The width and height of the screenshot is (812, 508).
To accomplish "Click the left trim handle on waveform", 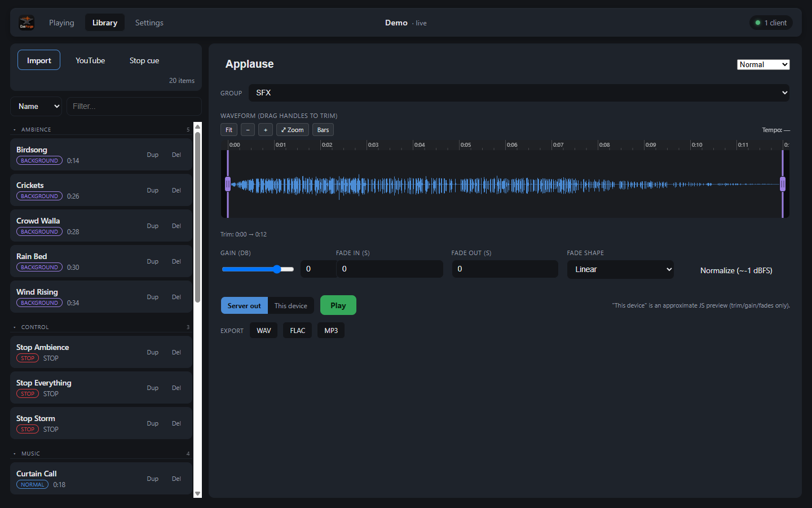I will tap(228, 184).
